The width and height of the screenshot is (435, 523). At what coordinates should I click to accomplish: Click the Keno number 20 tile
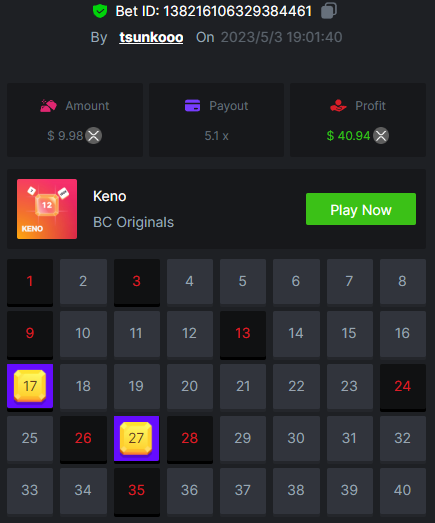click(x=190, y=386)
